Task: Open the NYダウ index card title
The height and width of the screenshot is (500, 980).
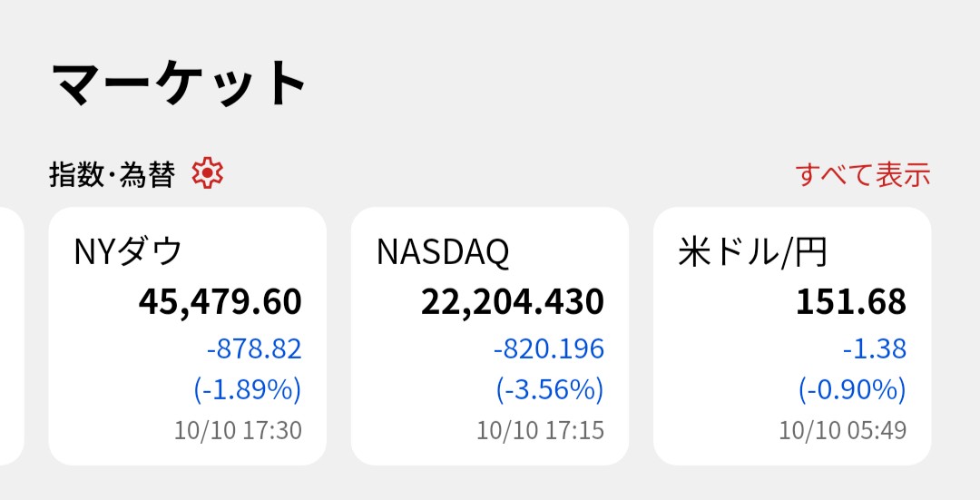Action: 128,252
